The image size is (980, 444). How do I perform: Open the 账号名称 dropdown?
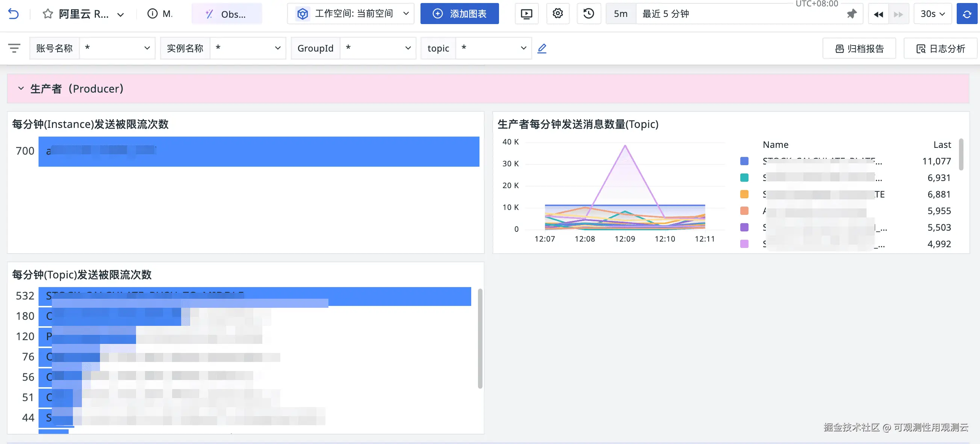117,49
